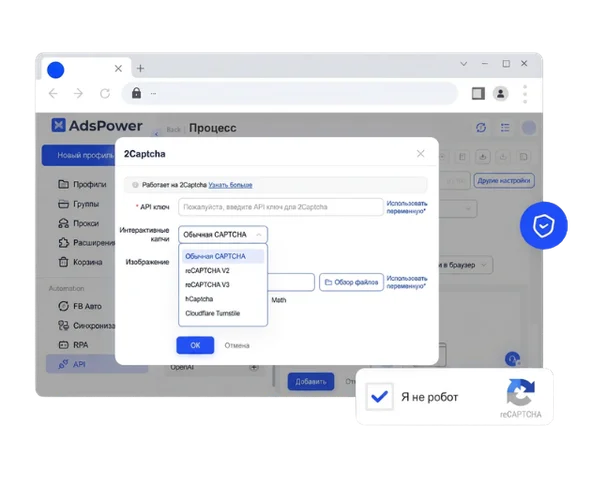Image resolution: width=606 pixels, height=488 pixels.
Task: Click the round help icon near bottom right
Action: [x=512, y=359]
